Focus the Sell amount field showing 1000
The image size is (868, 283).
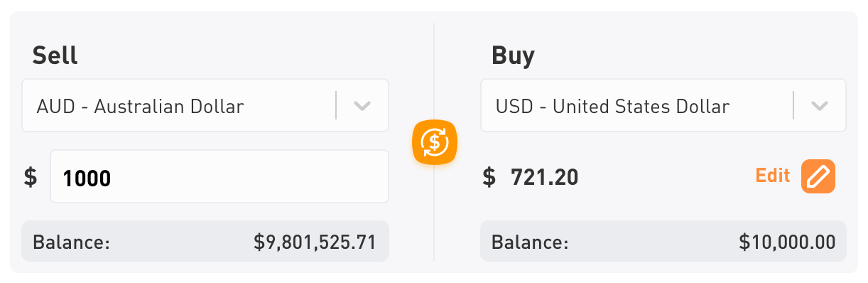(219, 176)
